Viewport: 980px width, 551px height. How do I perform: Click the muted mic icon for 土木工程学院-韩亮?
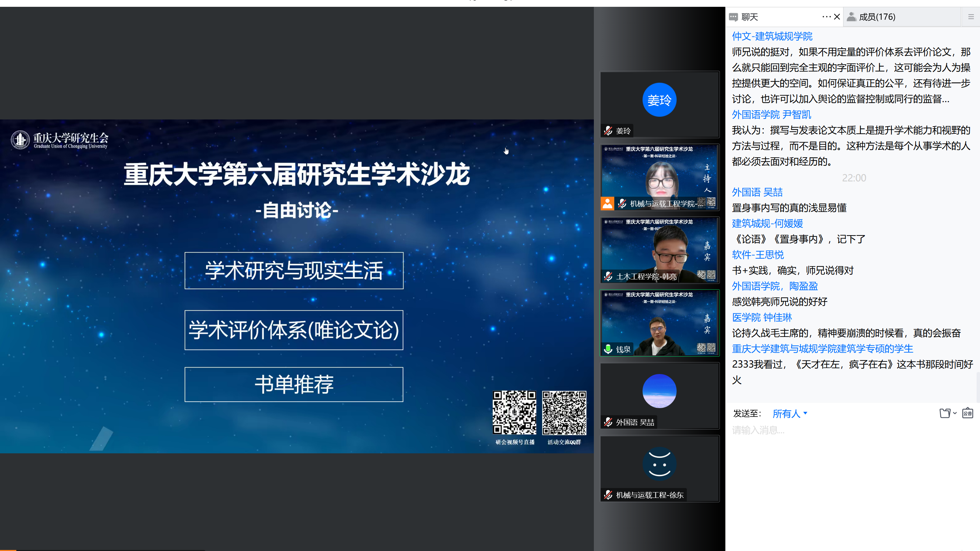[608, 276]
